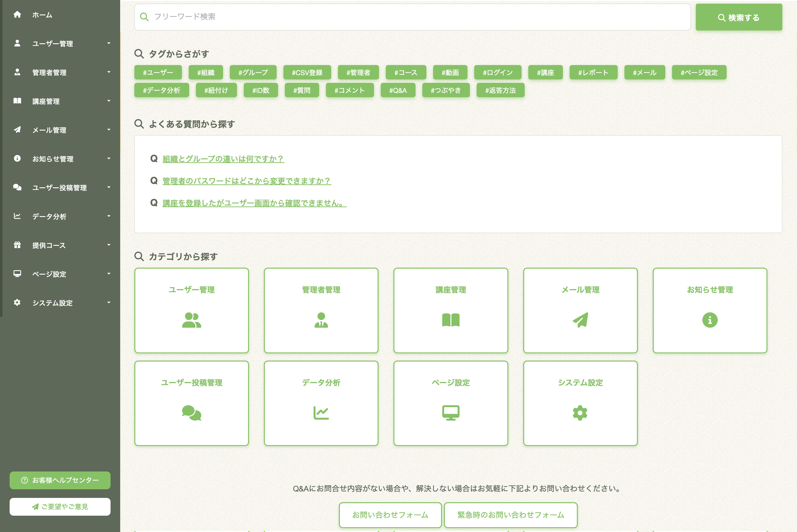
Task: Expand the 講座管理 sidebar menu arrow
Action: (109, 101)
